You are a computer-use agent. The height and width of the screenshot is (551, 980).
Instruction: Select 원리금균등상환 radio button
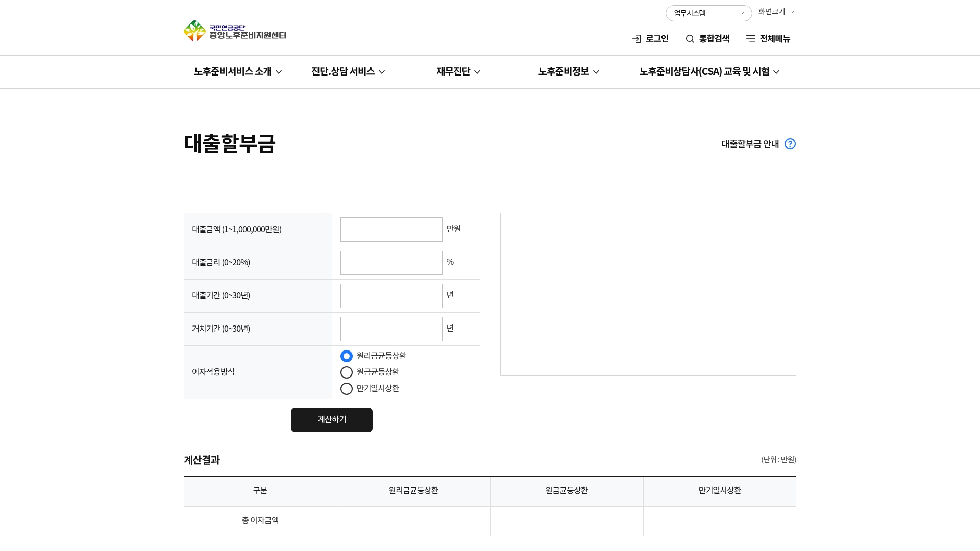coord(347,356)
